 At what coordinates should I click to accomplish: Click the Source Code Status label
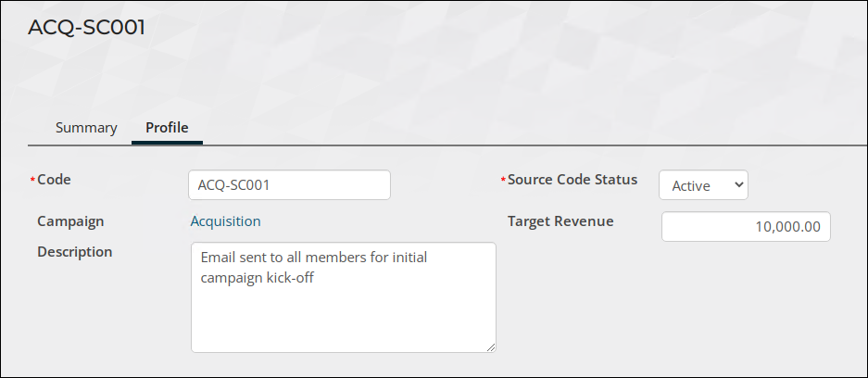[x=572, y=180]
